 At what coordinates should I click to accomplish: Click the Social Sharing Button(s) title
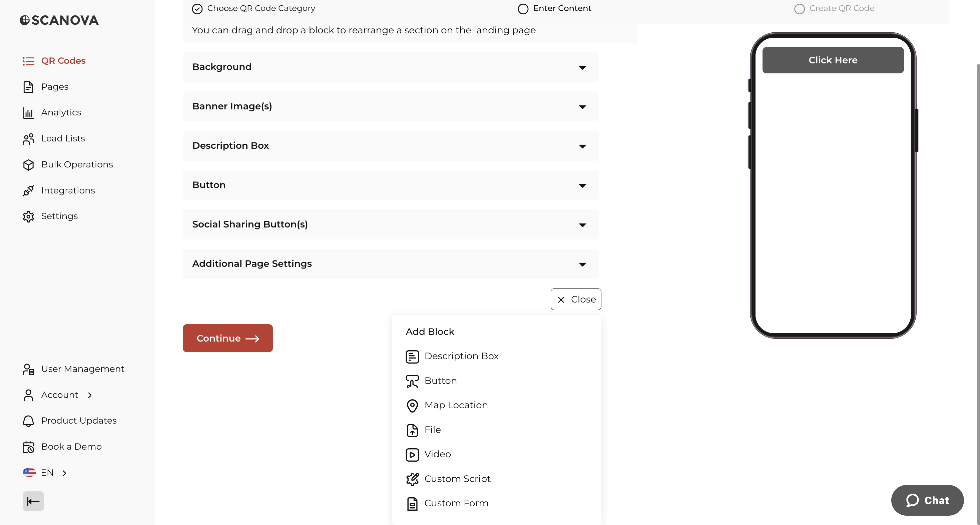[x=250, y=224]
